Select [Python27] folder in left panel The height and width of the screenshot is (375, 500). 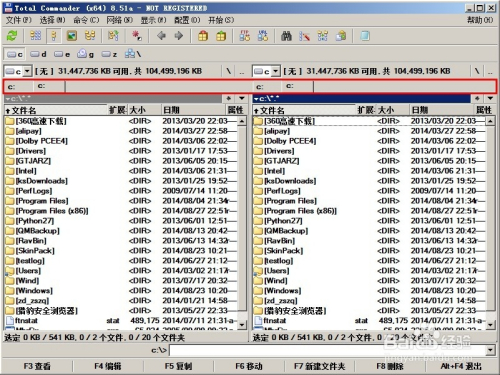tap(121, 221)
